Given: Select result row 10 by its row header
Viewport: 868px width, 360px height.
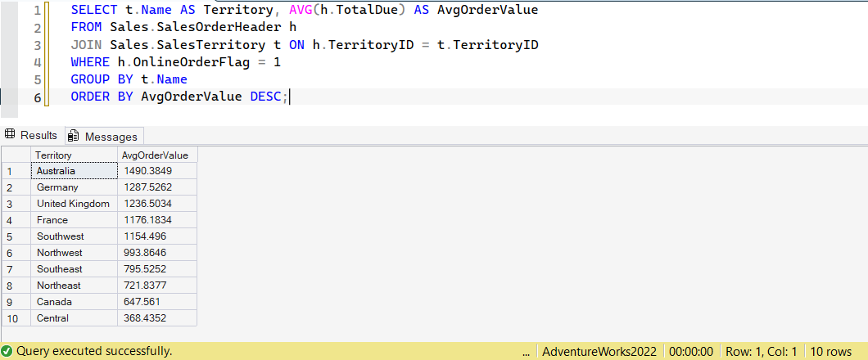Looking at the screenshot, I should (16, 318).
